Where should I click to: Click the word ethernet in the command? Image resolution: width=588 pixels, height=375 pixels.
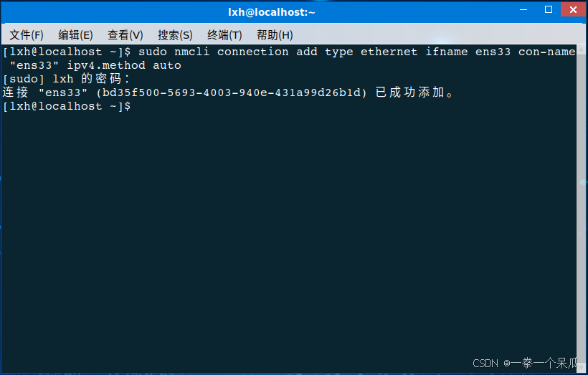389,52
